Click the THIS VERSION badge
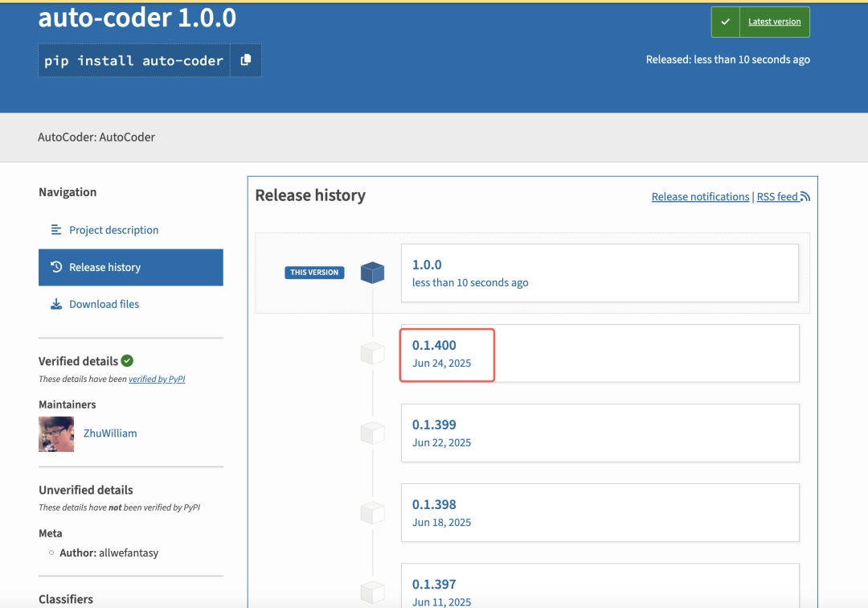The width and height of the screenshot is (868, 608). click(x=314, y=273)
